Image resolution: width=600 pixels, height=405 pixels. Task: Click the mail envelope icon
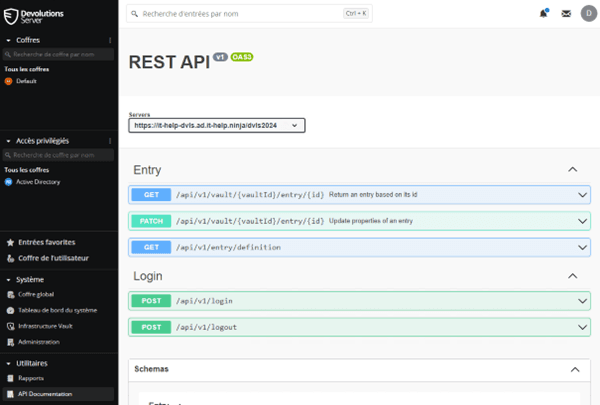click(x=566, y=14)
